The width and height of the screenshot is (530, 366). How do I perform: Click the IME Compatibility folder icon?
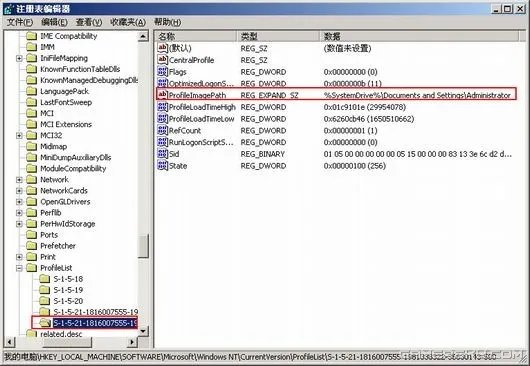(x=31, y=36)
